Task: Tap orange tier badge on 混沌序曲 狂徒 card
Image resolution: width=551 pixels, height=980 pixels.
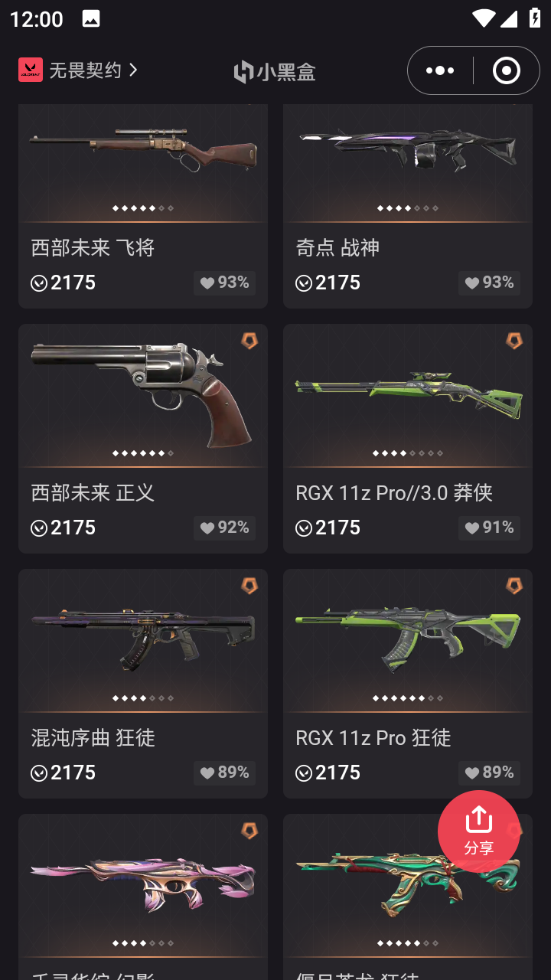Action: (x=249, y=586)
